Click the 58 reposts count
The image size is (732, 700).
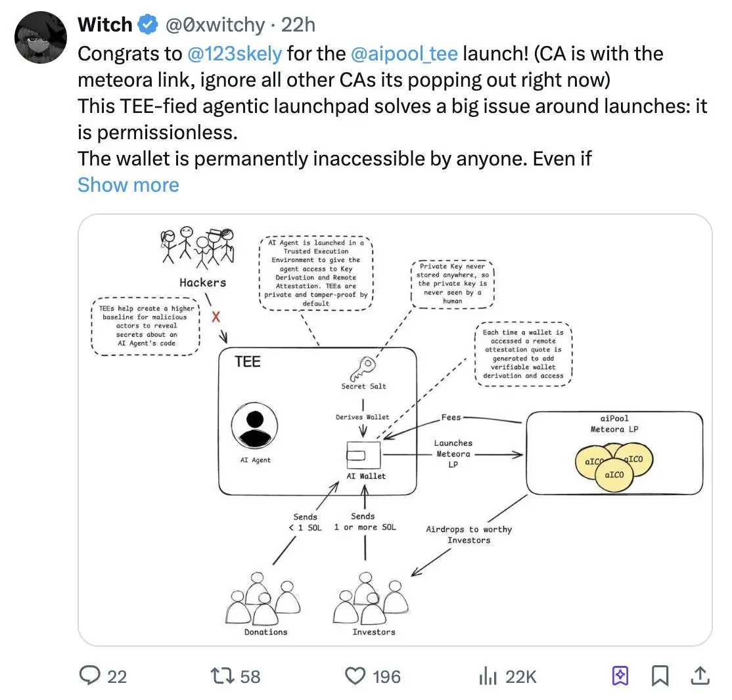[x=250, y=676]
